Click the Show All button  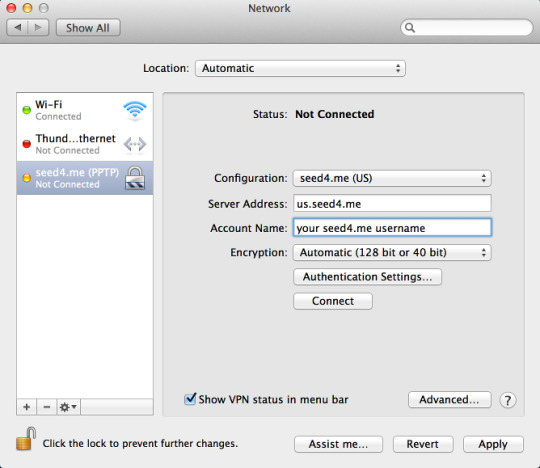[x=88, y=28]
